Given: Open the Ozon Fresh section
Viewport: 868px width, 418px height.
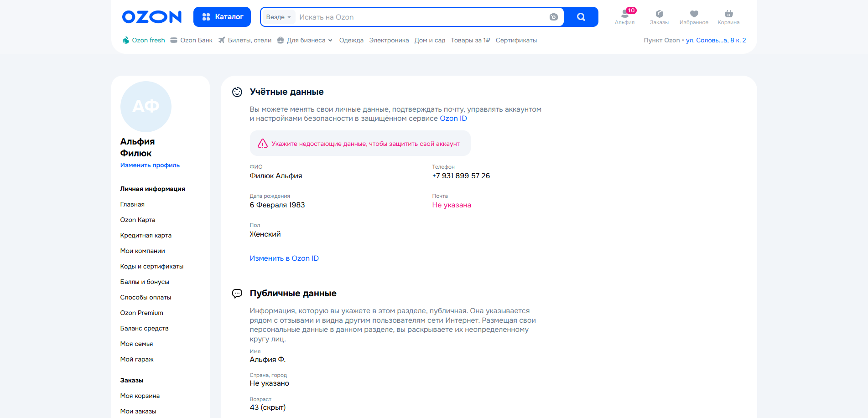Looking at the screenshot, I should (x=143, y=40).
